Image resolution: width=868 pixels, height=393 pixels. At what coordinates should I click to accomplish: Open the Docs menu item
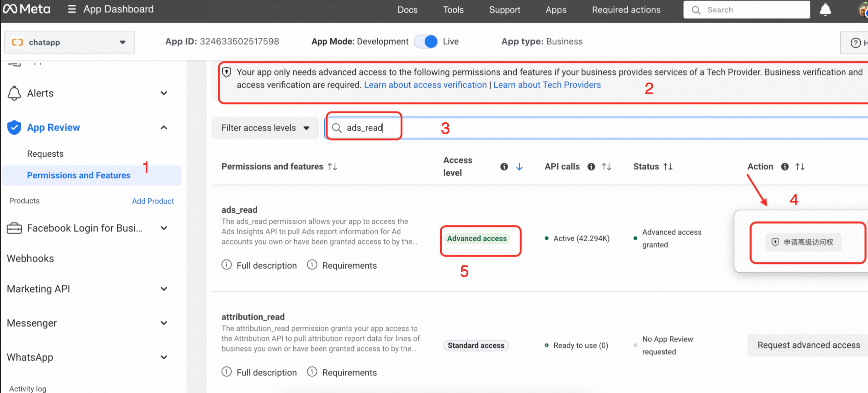[x=407, y=10]
